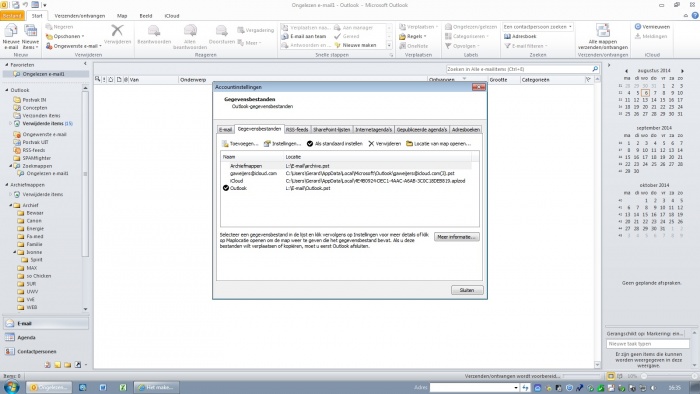Adjust the zoom slider in status bar
Viewport: 700px width, 394px height.
click(x=644, y=376)
